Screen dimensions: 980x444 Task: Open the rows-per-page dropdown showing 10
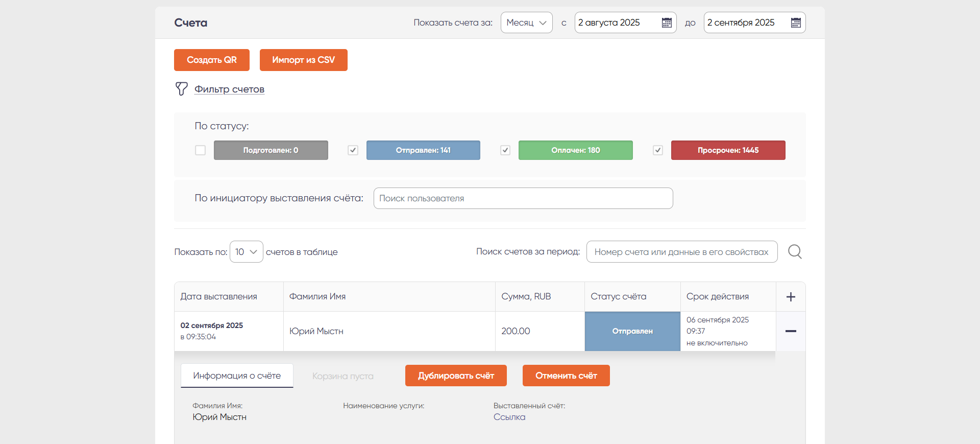(246, 252)
